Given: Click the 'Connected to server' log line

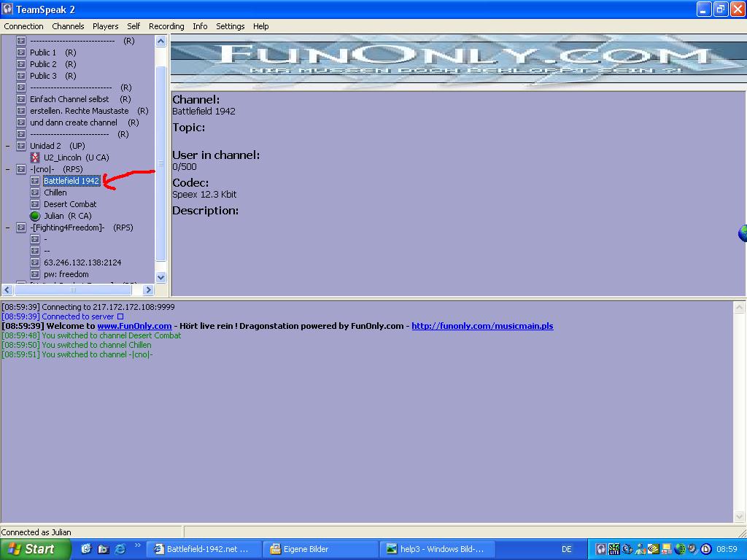Looking at the screenshot, I should point(63,316).
